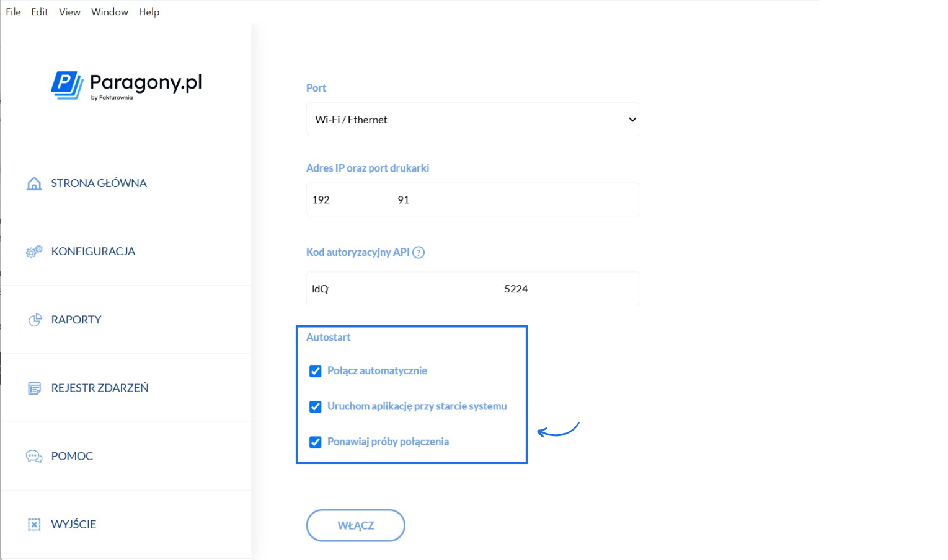
Task: Click the chat bubble Pomoc icon
Action: [34, 457]
